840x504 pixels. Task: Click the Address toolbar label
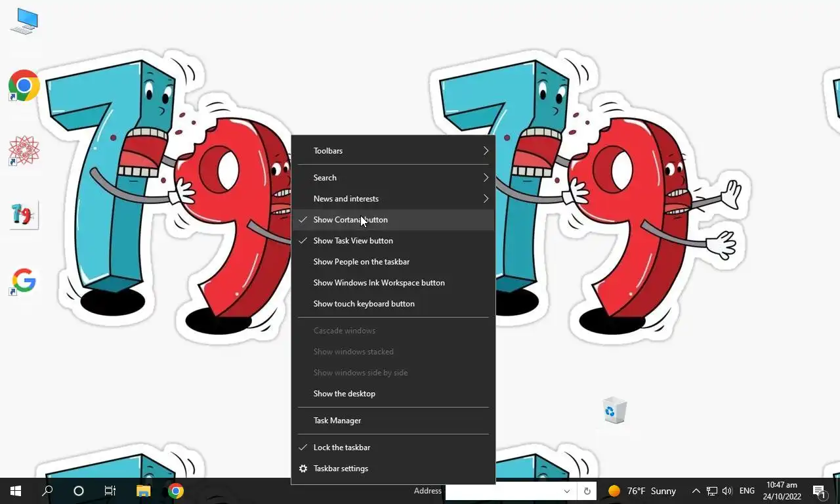coord(428,491)
